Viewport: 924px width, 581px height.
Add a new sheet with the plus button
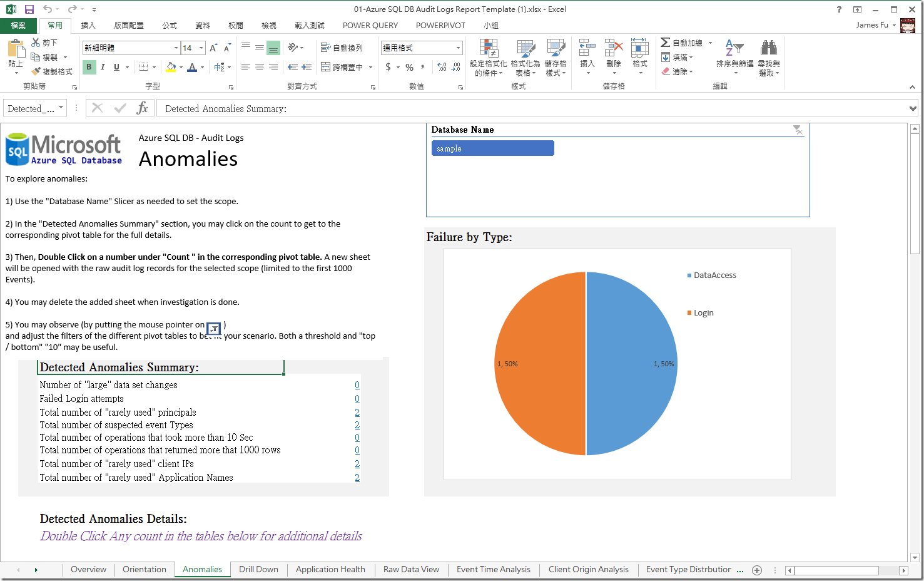point(757,570)
